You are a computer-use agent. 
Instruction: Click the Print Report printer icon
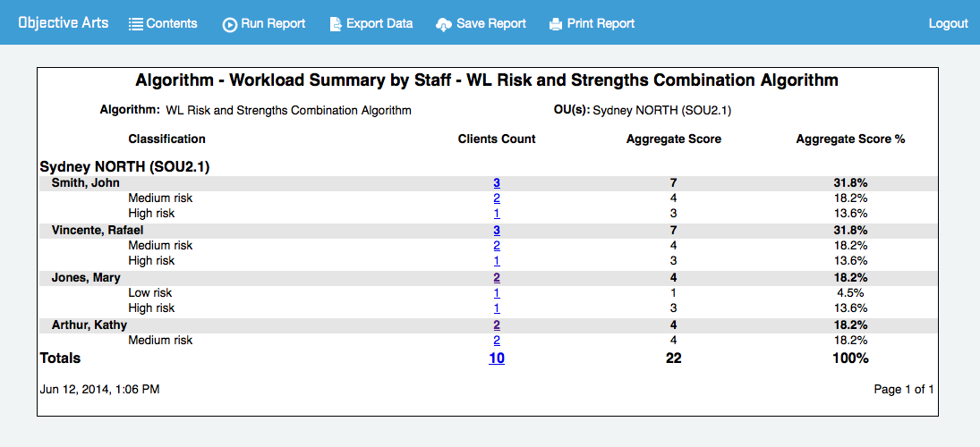tap(556, 24)
